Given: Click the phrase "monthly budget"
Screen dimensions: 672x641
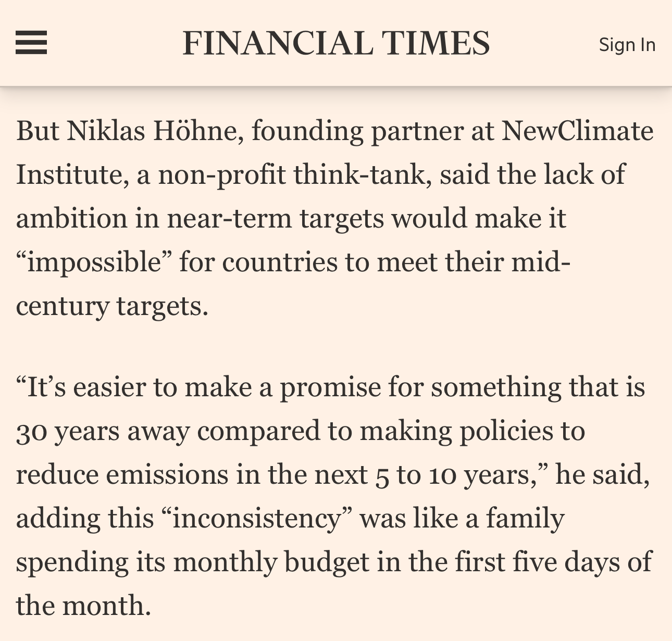Looking at the screenshot, I should click(x=271, y=563).
